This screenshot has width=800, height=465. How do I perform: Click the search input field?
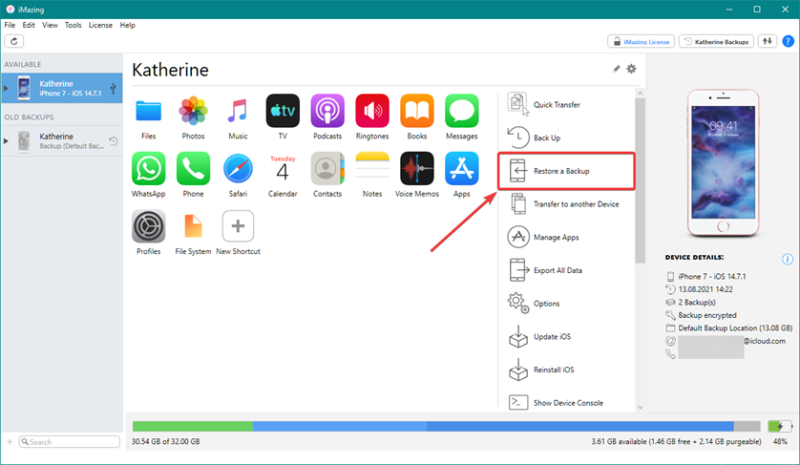pyautogui.click(x=66, y=442)
